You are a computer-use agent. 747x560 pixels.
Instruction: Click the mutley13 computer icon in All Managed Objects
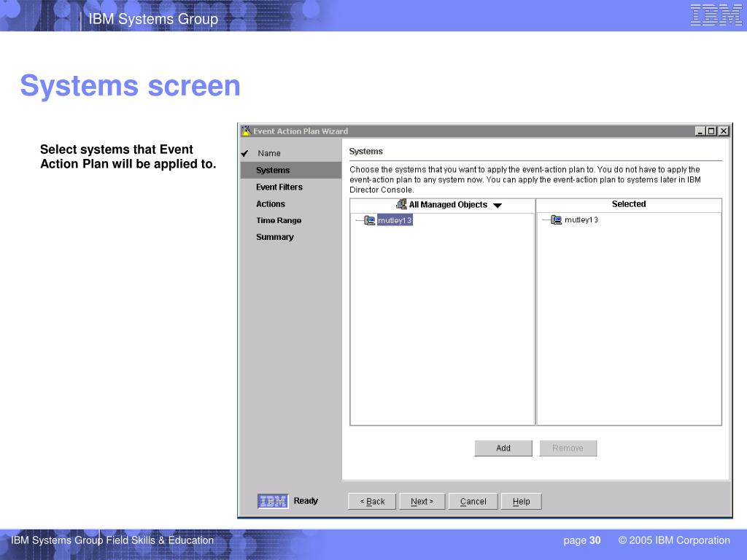pos(370,220)
